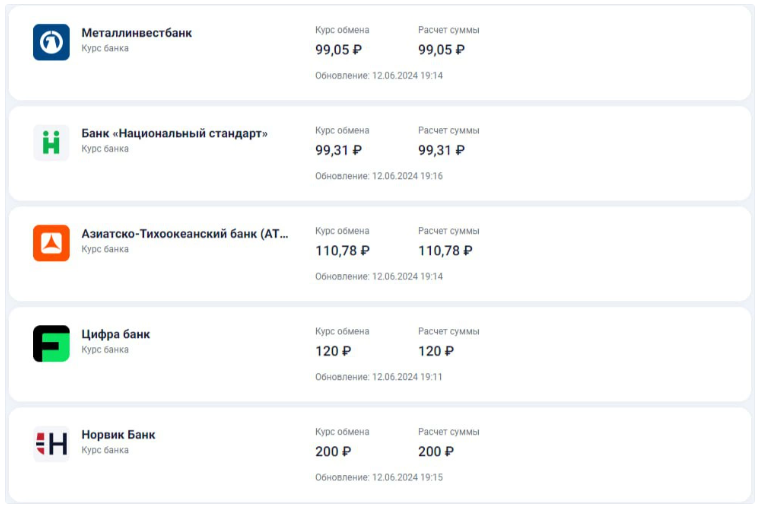Click Металлинвестбанк's 99,05 ₽ calculated sum
This screenshot has width=758, height=514.
(441, 50)
